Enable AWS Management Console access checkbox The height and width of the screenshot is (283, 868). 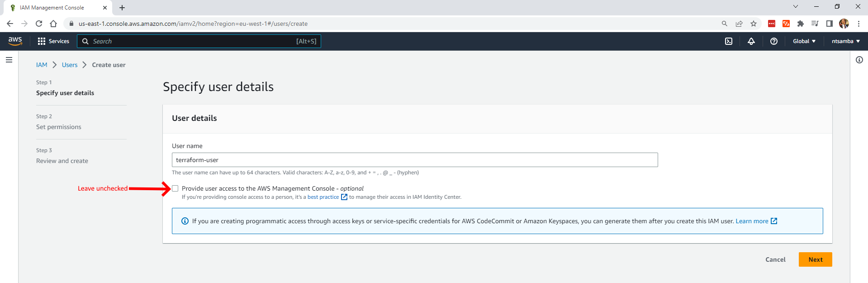tap(175, 188)
